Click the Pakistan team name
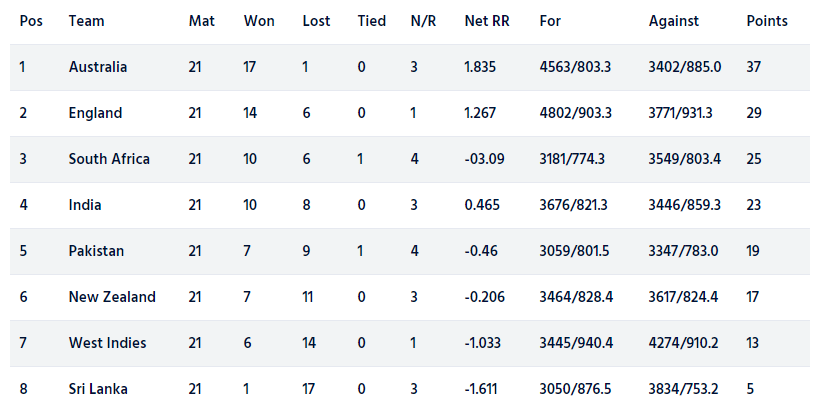Screen dimensions: 813x416 tap(96, 251)
